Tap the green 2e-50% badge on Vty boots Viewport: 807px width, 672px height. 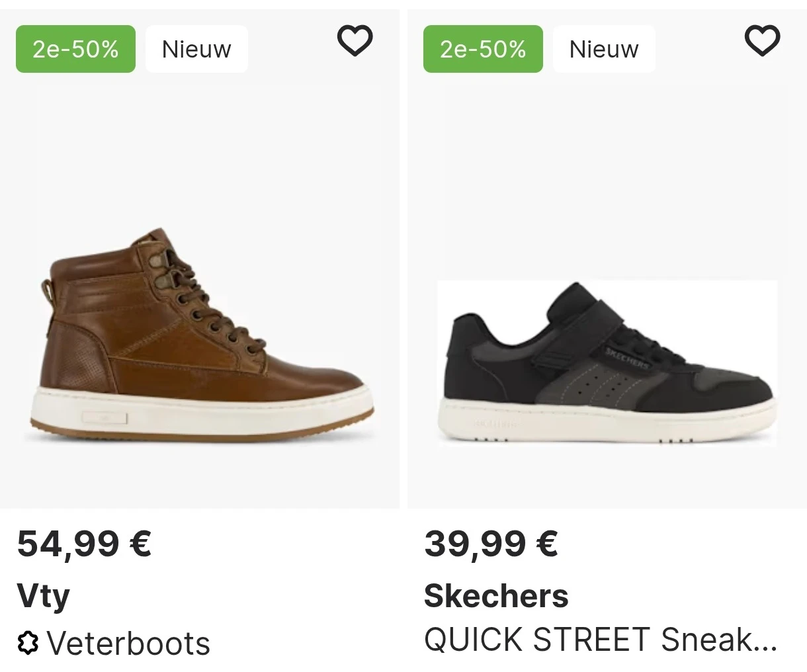75,49
